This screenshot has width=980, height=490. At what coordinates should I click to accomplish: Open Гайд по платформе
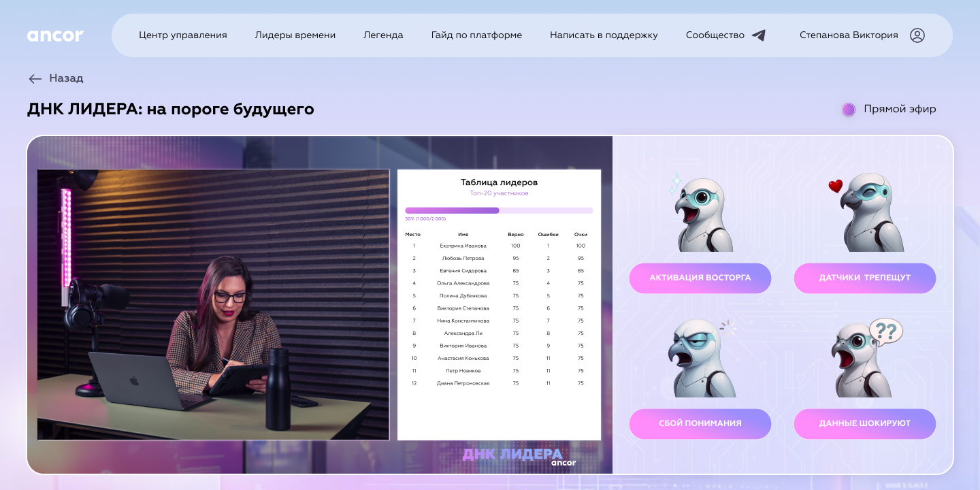(477, 35)
